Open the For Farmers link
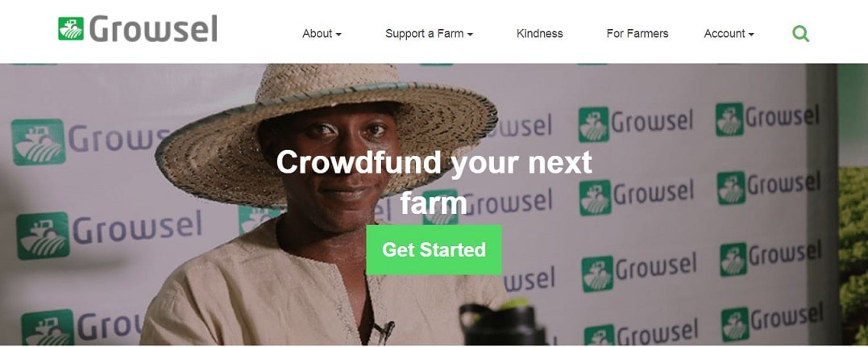This screenshot has height=347, width=868. coord(638,34)
